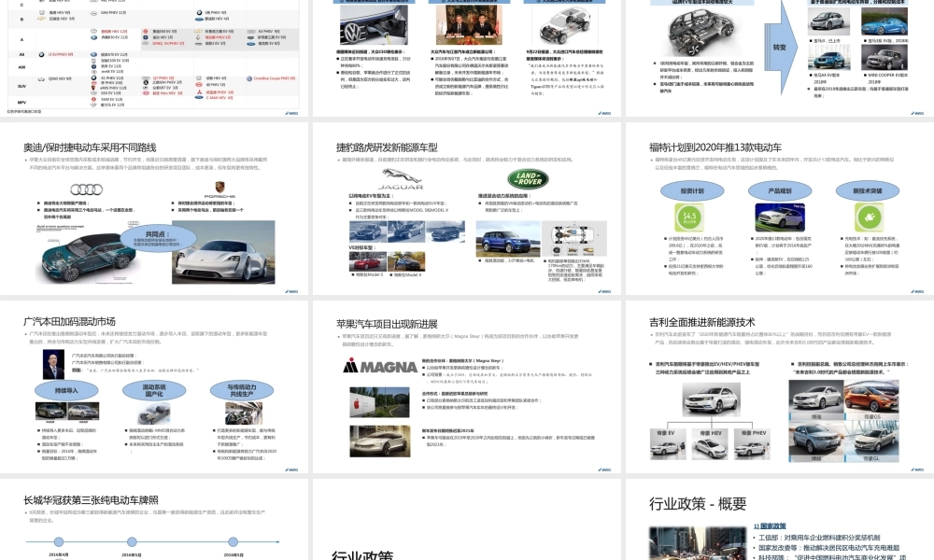Click the 共同点 blue callout bubble

[x=154, y=236]
